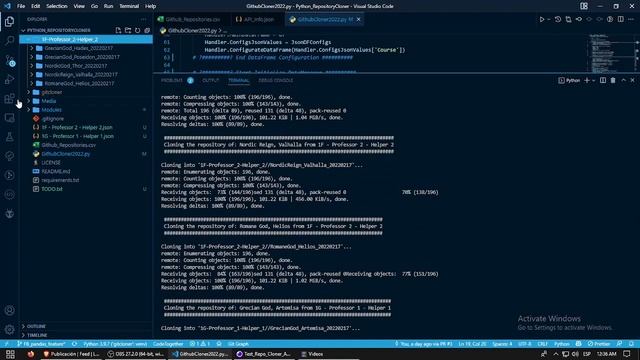This screenshot has width=640, height=360.
Task: Switch to the Terminal tab
Action: pyautogui.click(x=239, y=80)
